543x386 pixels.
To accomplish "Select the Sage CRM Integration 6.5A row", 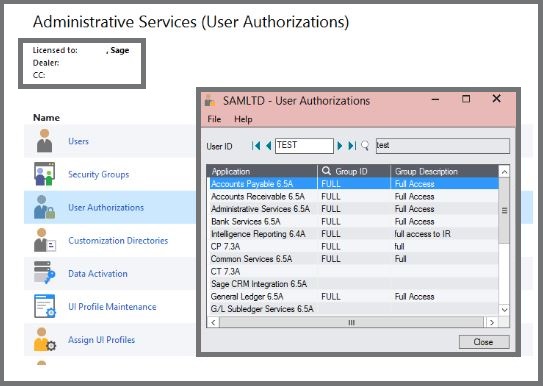I will pos(353,284).
